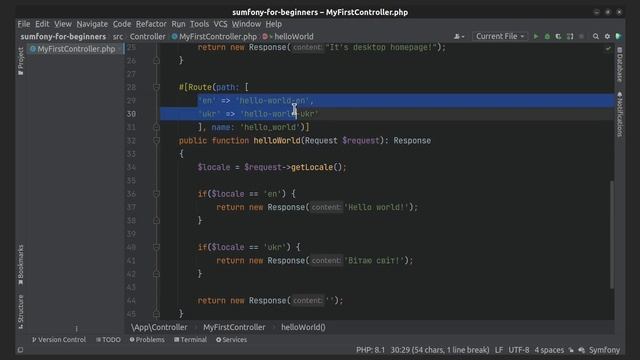
Task: Open the Window menu
Action: click(246, 24)
